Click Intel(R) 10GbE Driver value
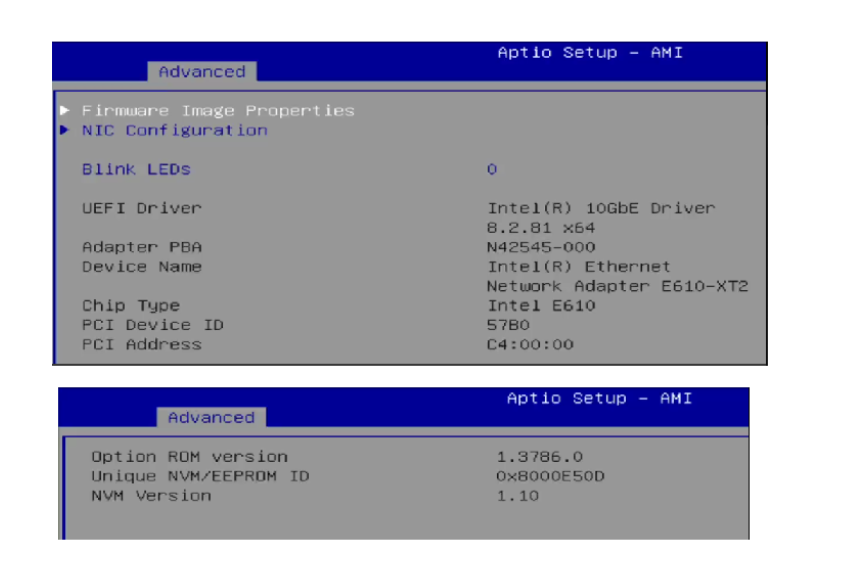 pyautogui.click(x=601, y=208)
